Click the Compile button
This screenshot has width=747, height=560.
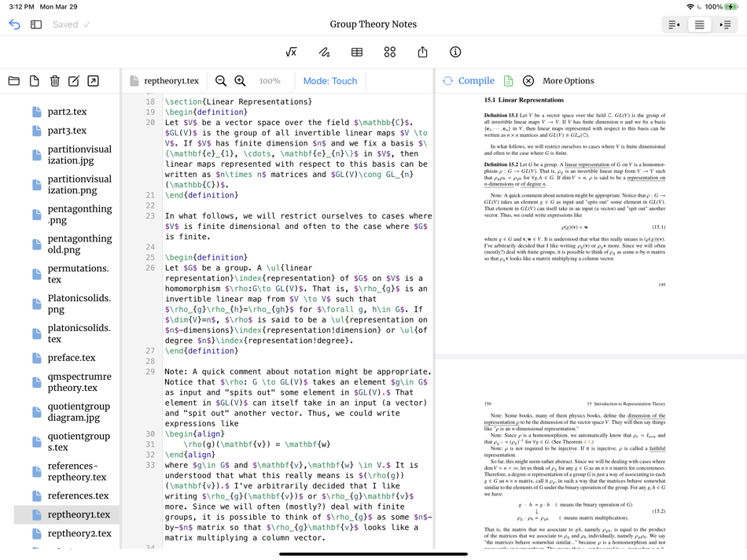469,81
